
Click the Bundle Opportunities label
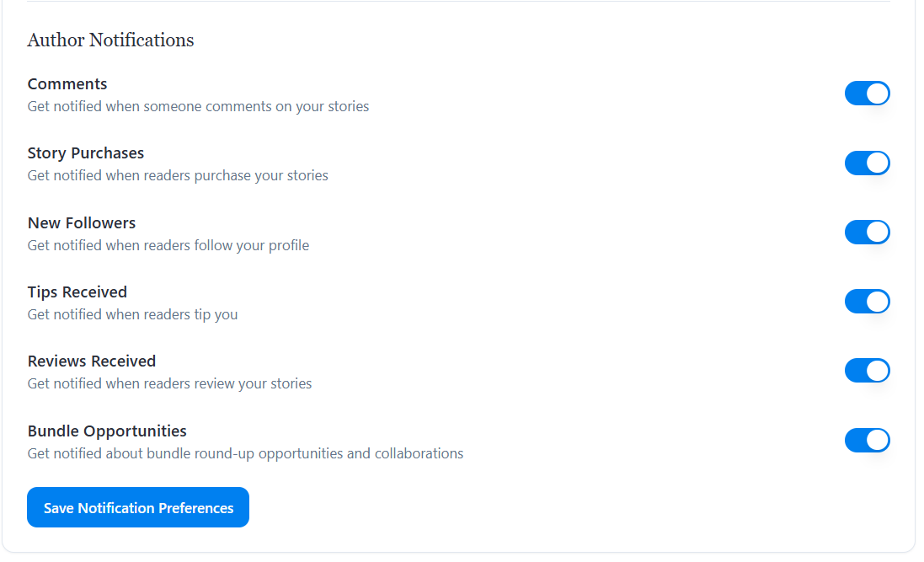tap(107, 431)
